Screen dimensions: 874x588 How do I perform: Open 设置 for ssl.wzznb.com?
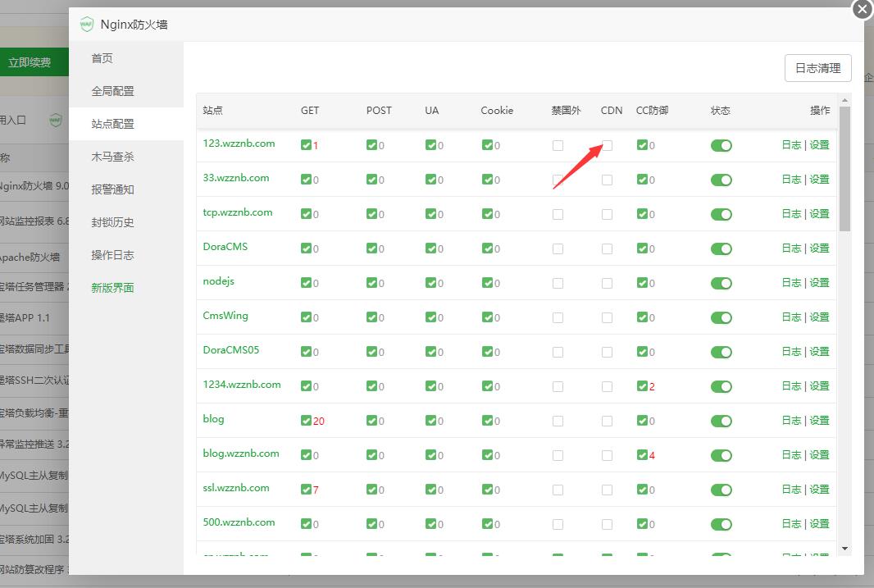[x=819, y=490]
